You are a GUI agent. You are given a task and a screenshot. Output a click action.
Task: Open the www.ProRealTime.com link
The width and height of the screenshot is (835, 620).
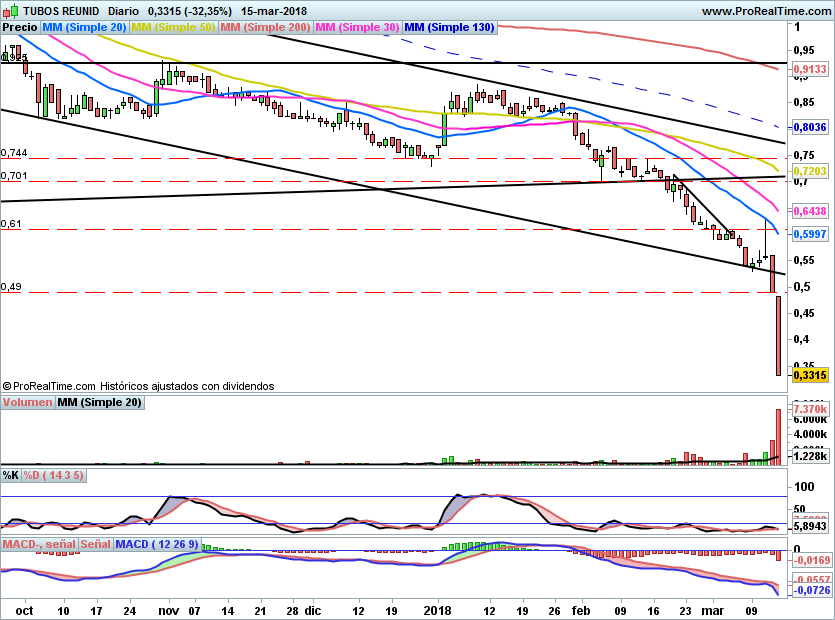(x=766, y=11)
